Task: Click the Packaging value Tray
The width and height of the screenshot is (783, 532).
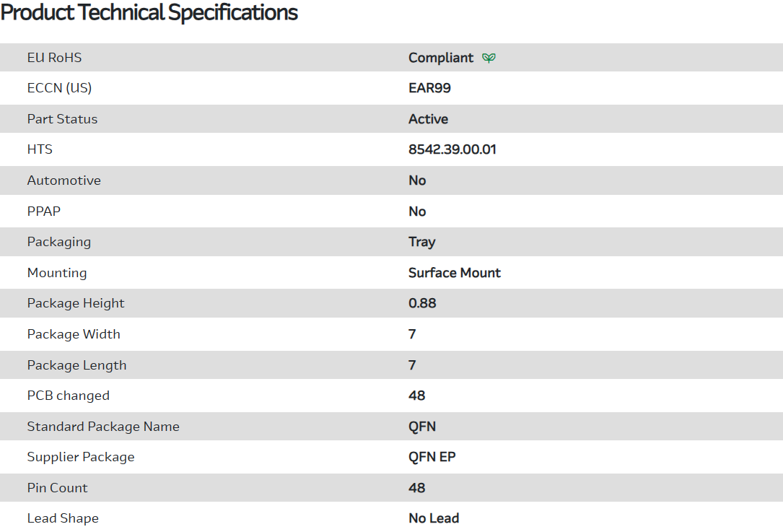Action: click(x=421, y=242)
